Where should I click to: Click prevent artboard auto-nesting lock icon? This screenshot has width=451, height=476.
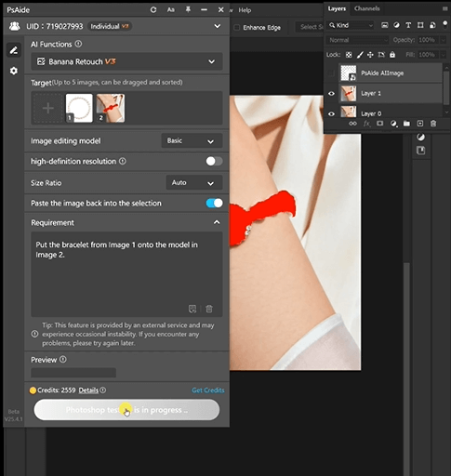pos(381,55)
